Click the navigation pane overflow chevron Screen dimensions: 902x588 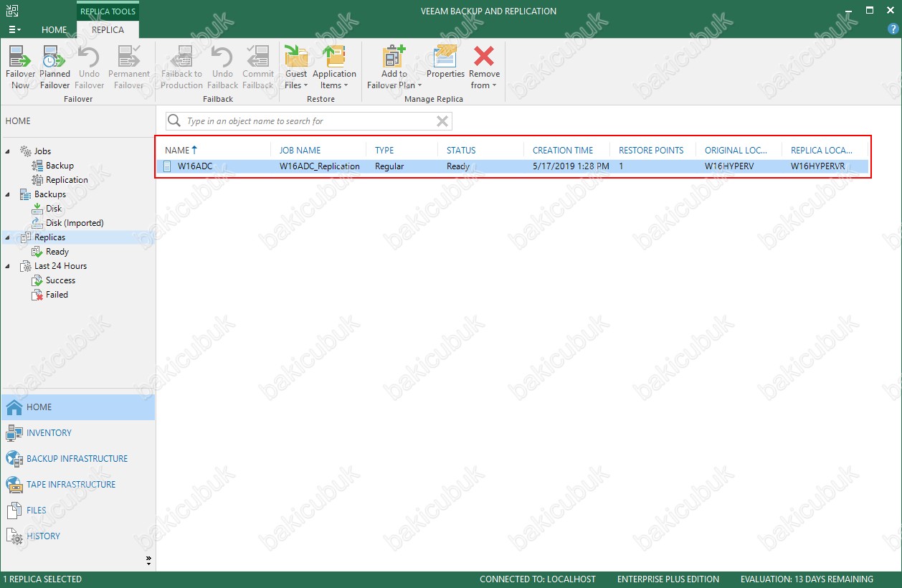click(x=148, y=559)
